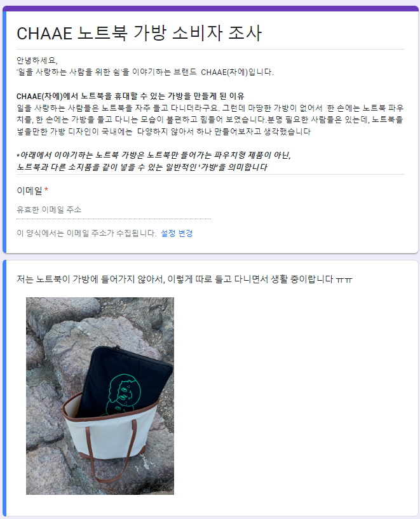Click the paragraph starting "일을 사랑하는 사람들은"
The width and height of the screenshot is (420, 519).
pyautogui.click(x=210, y=120)
